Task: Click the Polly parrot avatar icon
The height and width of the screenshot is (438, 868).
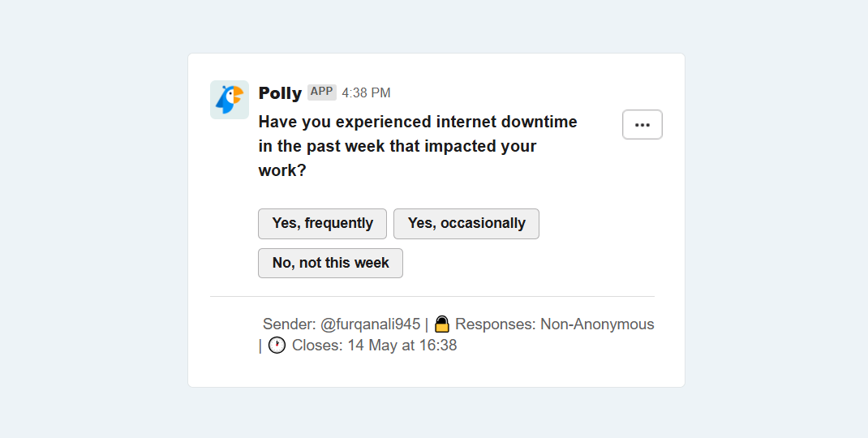Action: tap(230, 100)
